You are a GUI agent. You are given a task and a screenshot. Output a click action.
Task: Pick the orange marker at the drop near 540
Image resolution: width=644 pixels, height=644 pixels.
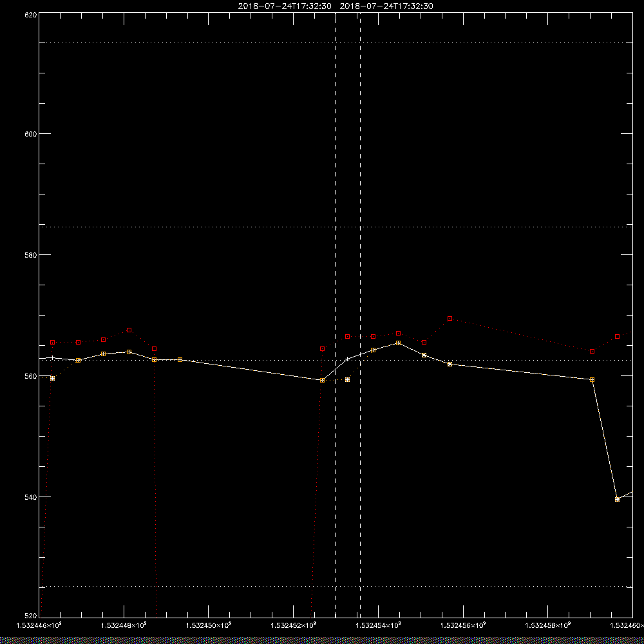(617, 499)
